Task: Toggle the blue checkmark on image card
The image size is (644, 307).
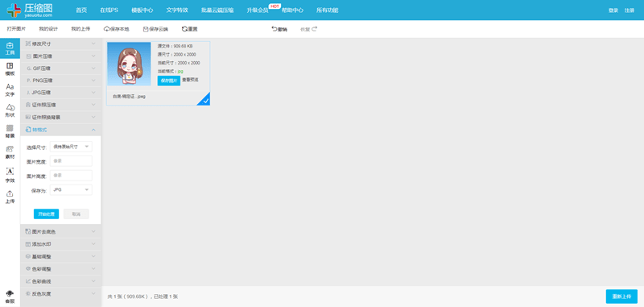Action: point(204,100)
